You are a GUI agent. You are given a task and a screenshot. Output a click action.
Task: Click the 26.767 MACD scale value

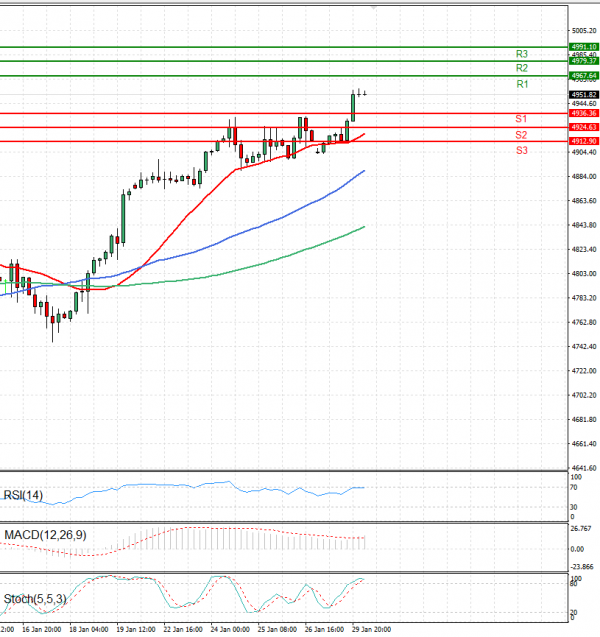(581, 528)
